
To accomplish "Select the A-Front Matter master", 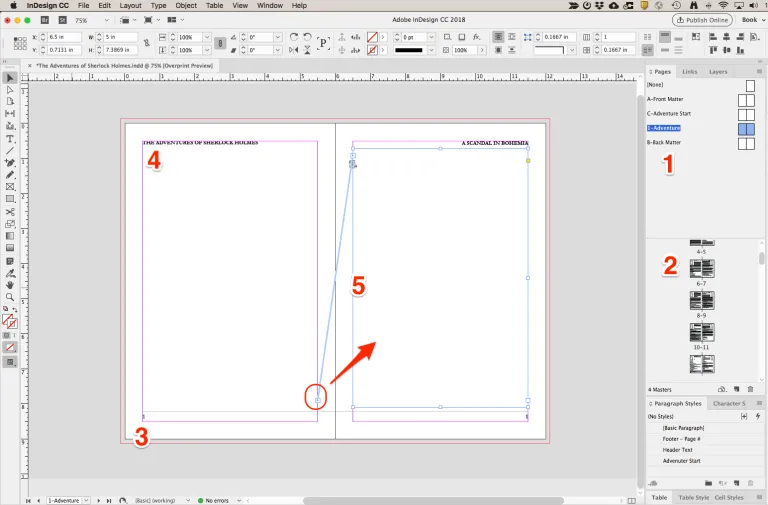I will coord(700,99).
